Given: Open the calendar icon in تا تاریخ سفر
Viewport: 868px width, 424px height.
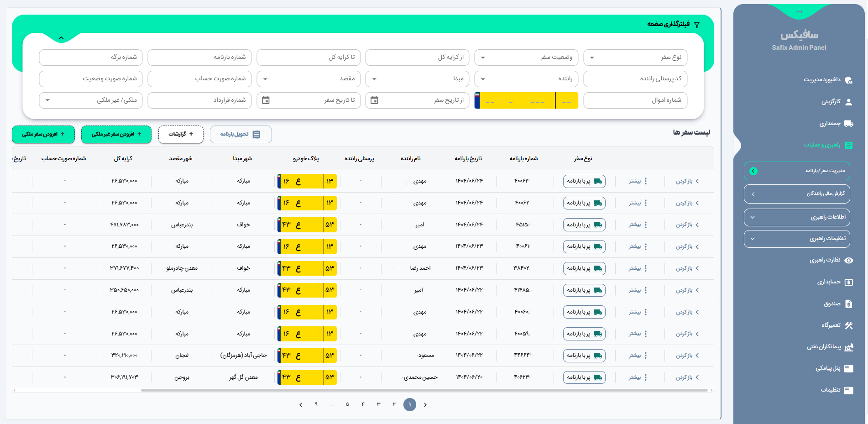Looking at the screenshot, I should click(x=266, y=100).
